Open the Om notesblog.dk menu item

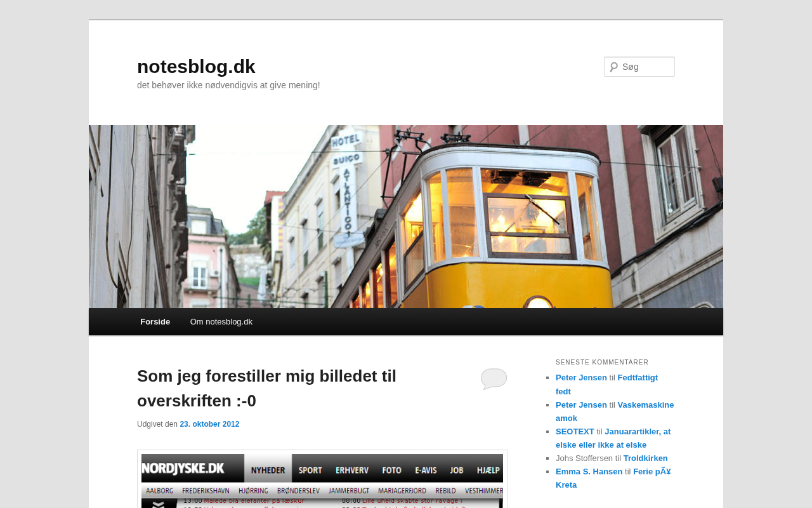pos(221,321)
